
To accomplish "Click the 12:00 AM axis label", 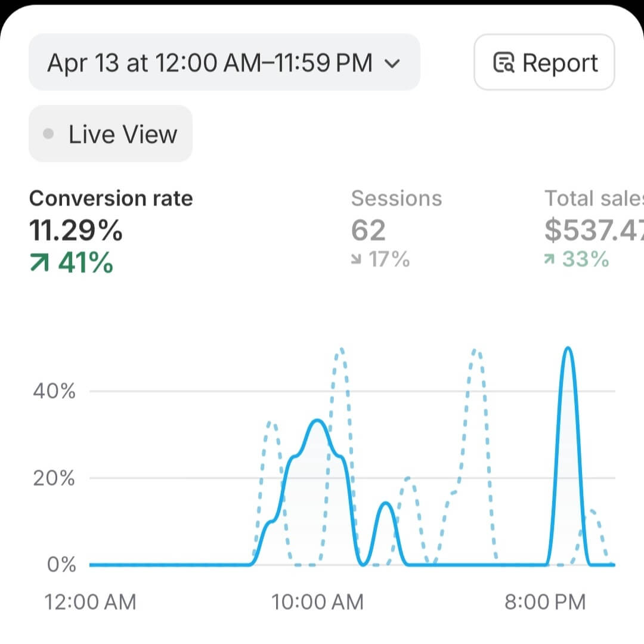I will coord(90,602).
